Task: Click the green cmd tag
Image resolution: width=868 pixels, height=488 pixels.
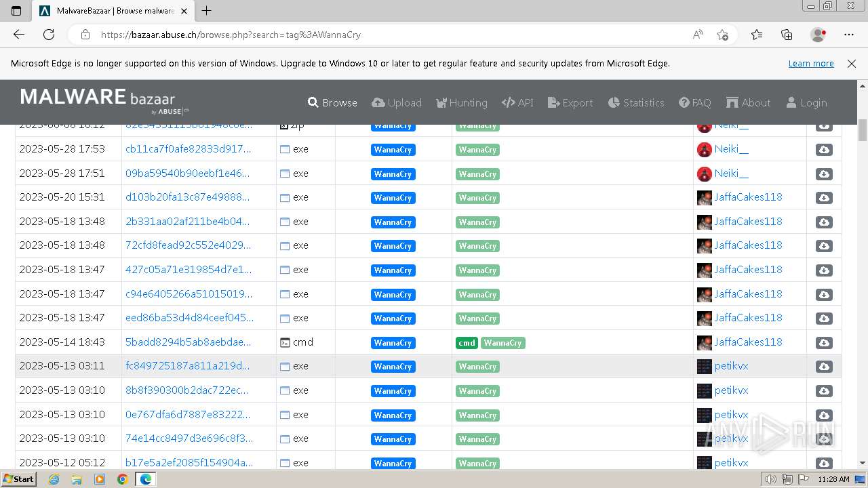Action: pos(467,343)
